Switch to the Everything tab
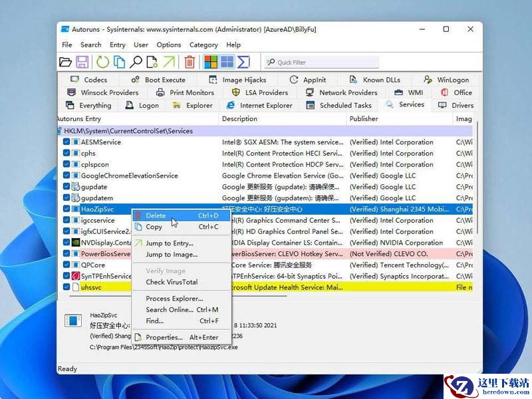 pos(88,105)
